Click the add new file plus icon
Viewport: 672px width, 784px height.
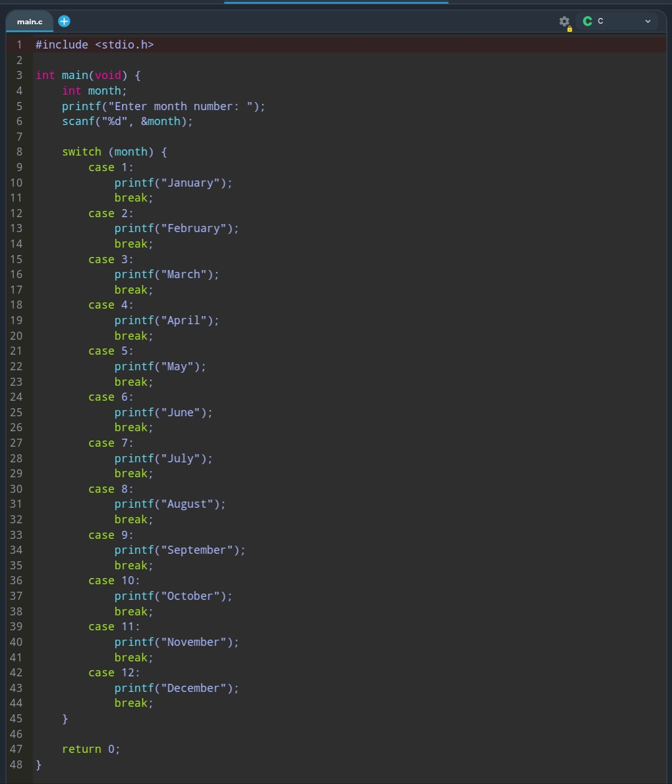click(x=64, y=21)
